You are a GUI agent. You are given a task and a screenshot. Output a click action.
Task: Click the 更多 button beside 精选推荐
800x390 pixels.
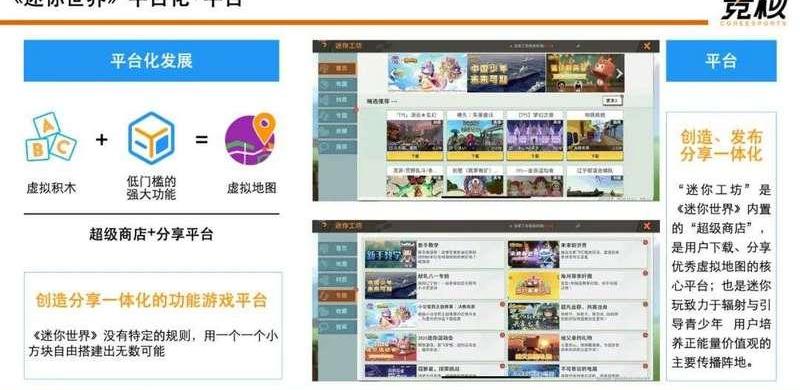(612, 101)
